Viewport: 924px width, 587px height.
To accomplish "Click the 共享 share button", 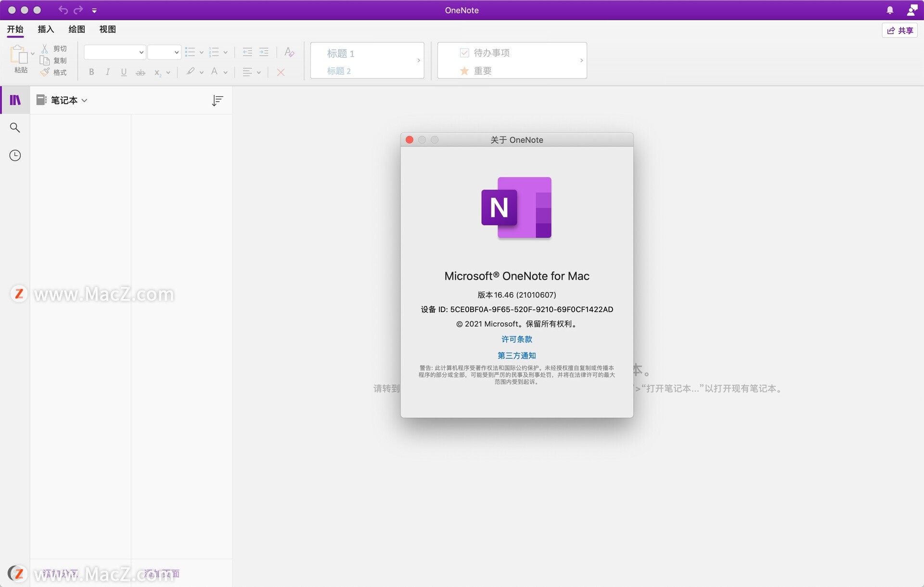I will (900, 30).
